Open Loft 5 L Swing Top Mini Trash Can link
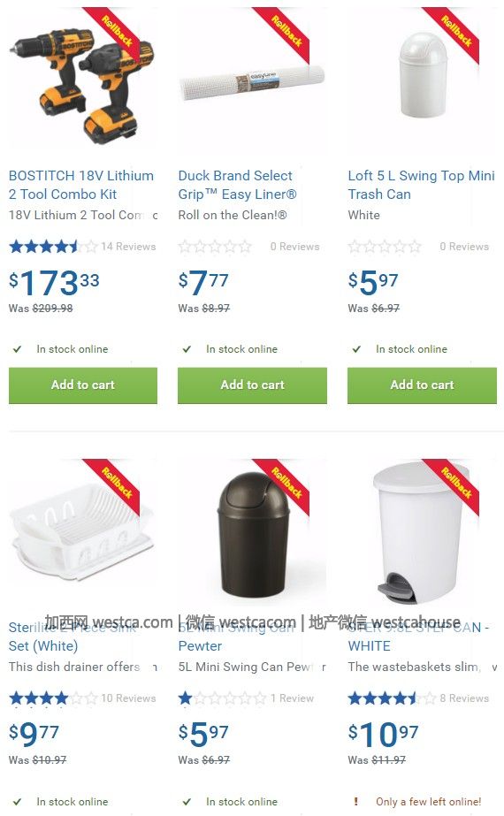The height and width of the screenshot is (816, 504). (x=421, y=185)
